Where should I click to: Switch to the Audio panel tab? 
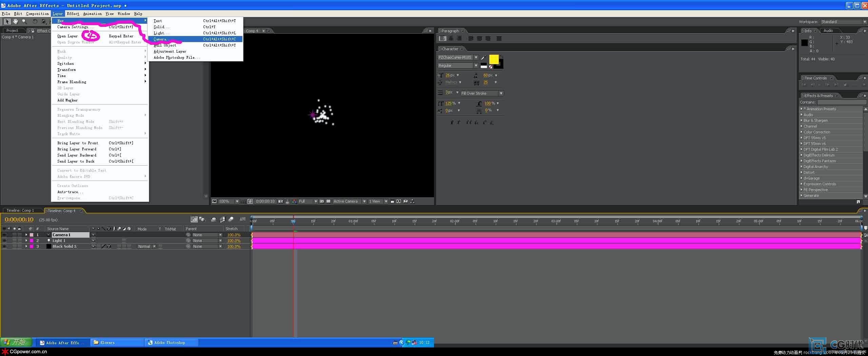click(x=828, y=31)
